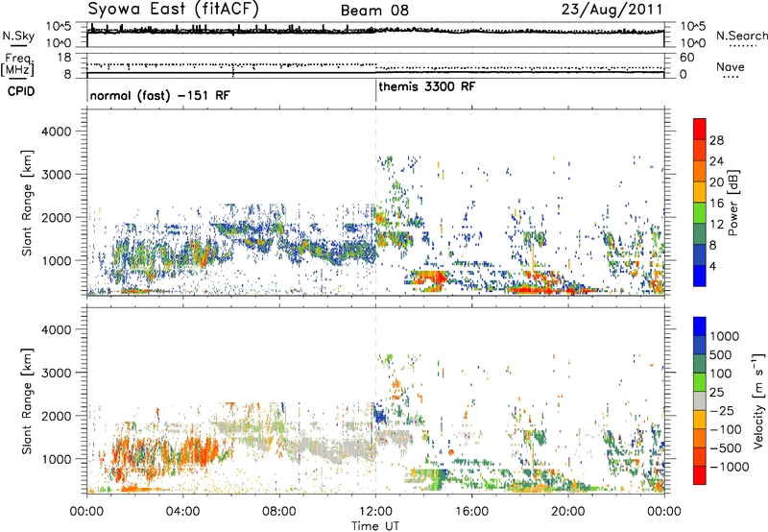Select the 'Slant Range [km]' label of the power panel
This screenshot has width=768, height=532.
27,203
